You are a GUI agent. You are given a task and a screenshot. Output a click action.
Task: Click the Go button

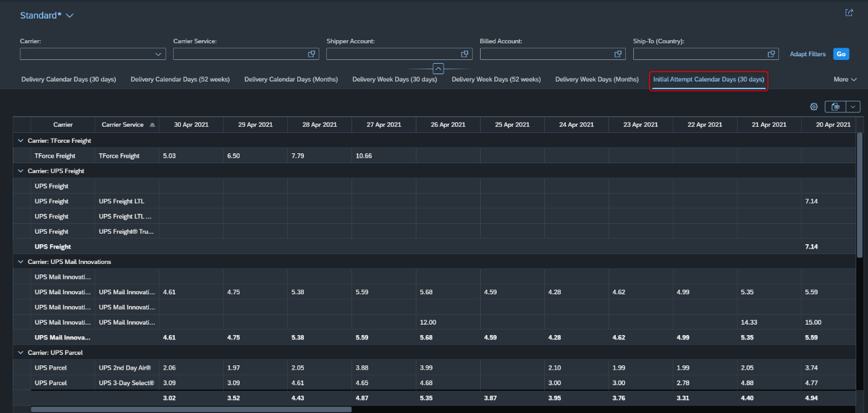(841, 54)
